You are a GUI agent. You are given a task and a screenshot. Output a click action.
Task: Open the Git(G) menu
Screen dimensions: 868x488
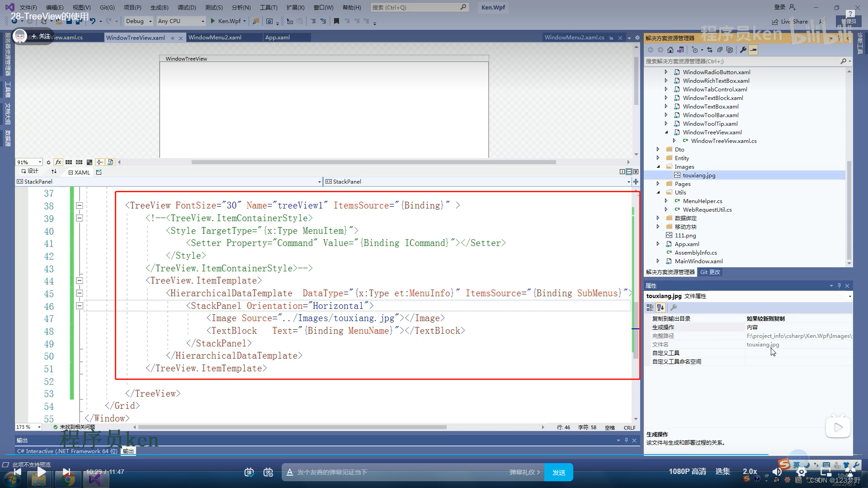(107, 7)
